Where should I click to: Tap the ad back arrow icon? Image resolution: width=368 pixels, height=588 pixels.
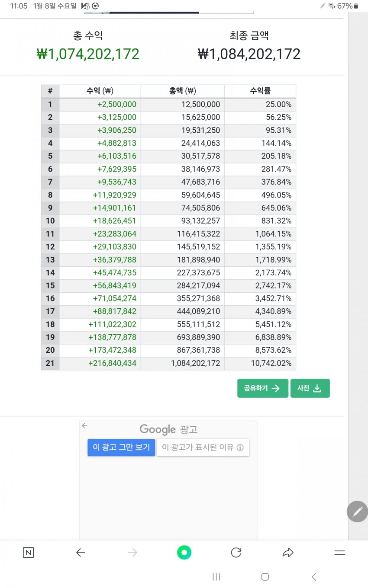pyautogui.click(x=84, y=426)
